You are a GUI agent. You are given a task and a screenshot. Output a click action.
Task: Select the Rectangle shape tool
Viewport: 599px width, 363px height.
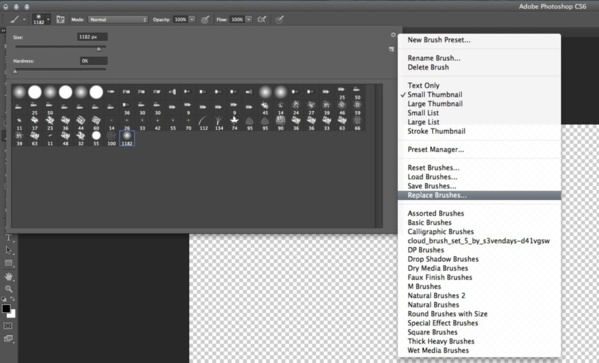tap(8, 263)
